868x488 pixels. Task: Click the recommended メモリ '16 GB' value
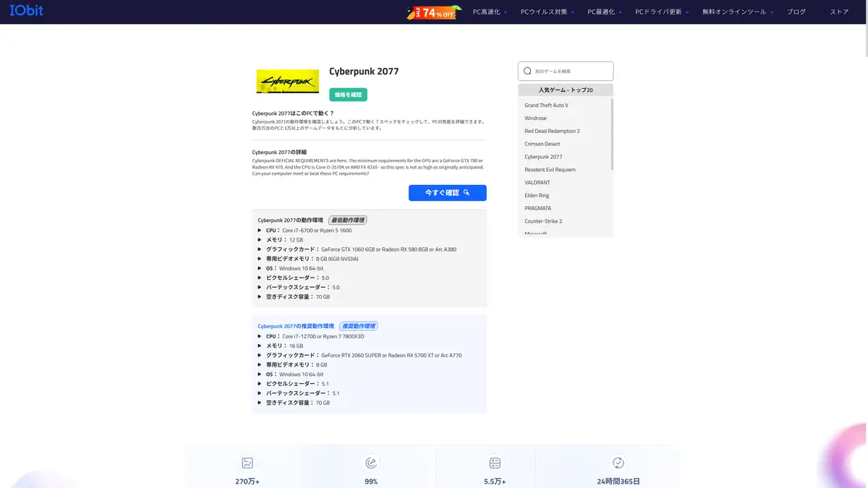click(x=296, y=346)
